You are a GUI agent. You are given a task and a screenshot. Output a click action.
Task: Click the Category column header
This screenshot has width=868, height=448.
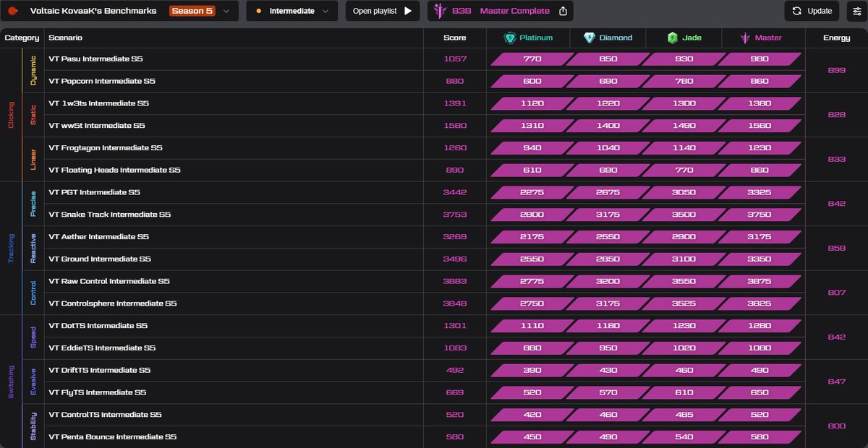pos(22,38)
